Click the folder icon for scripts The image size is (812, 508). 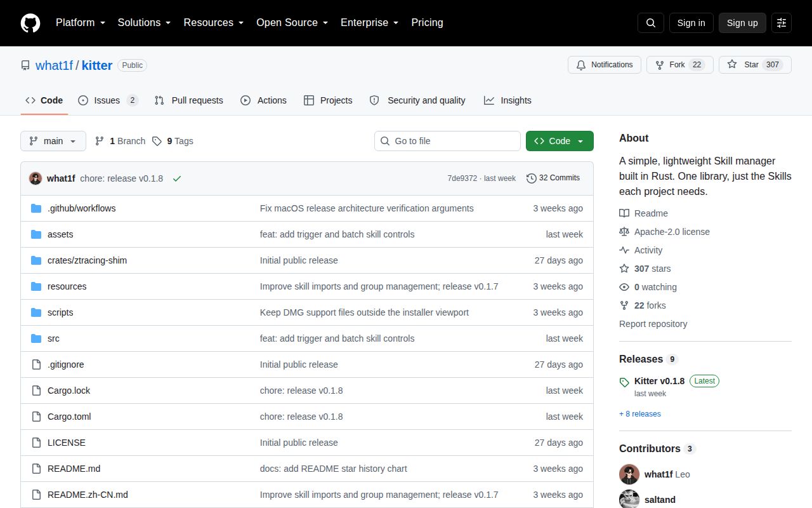click(x=36, y=312)
